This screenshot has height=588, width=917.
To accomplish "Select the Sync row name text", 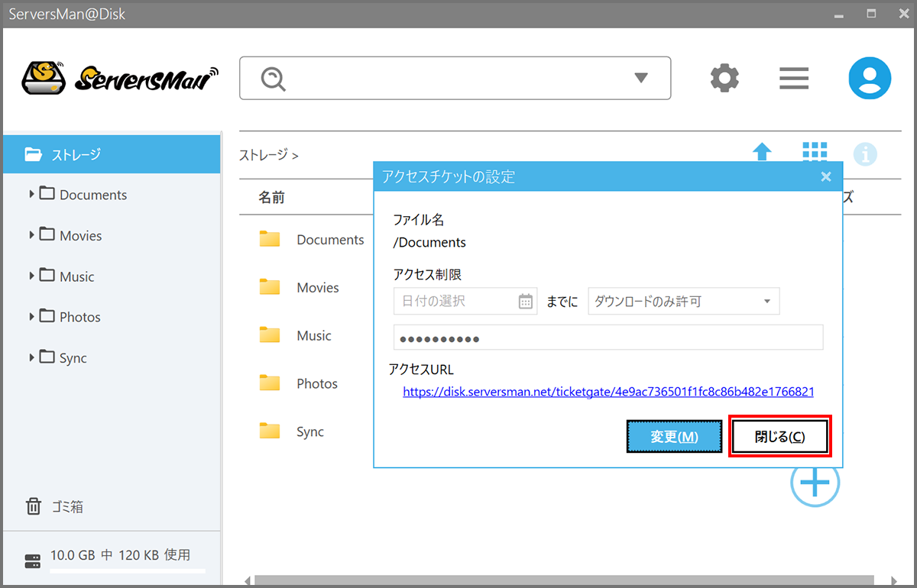I will (310, 432).
